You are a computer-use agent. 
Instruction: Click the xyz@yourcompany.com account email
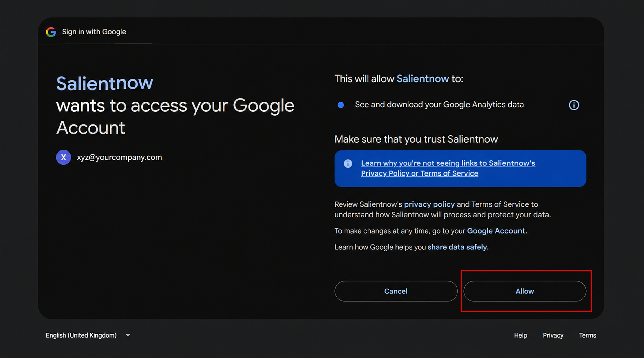coord(120,157)
